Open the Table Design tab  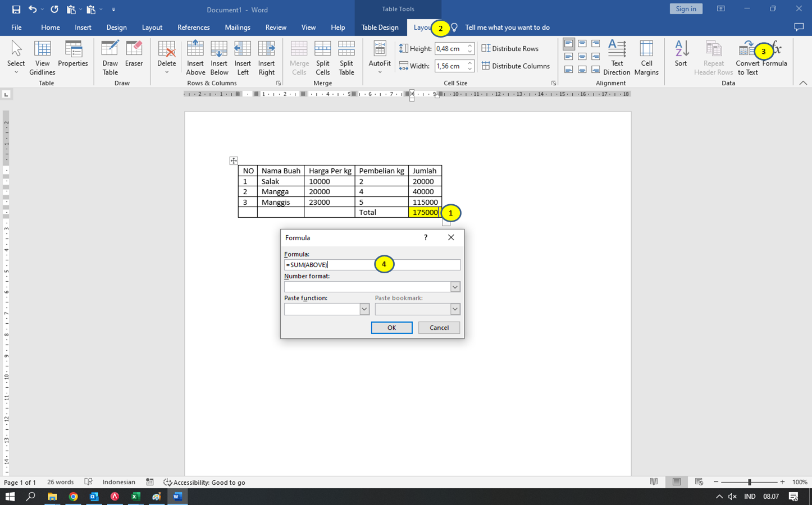380,27
